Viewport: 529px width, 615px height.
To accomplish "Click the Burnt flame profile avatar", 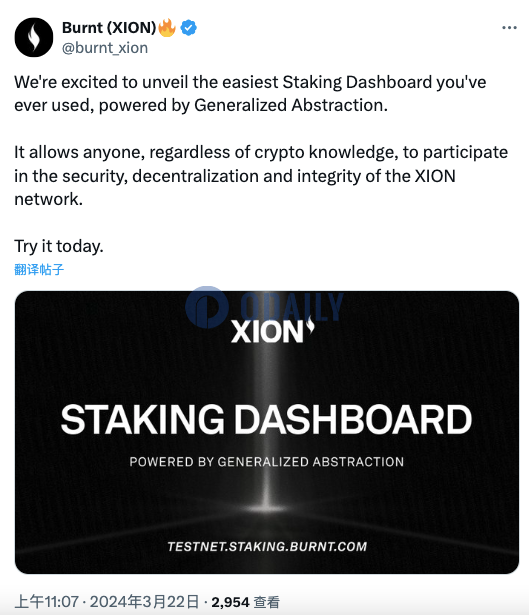I will 34,37.
